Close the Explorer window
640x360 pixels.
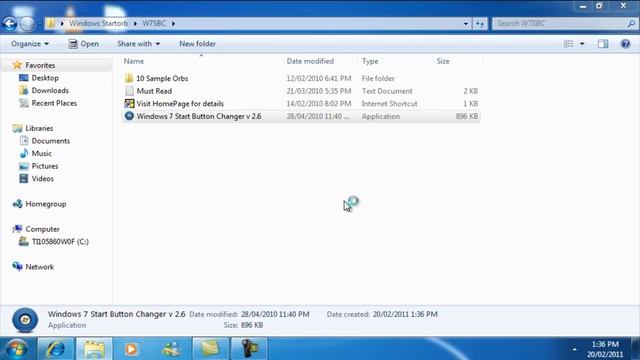click(x=623, y=6)
